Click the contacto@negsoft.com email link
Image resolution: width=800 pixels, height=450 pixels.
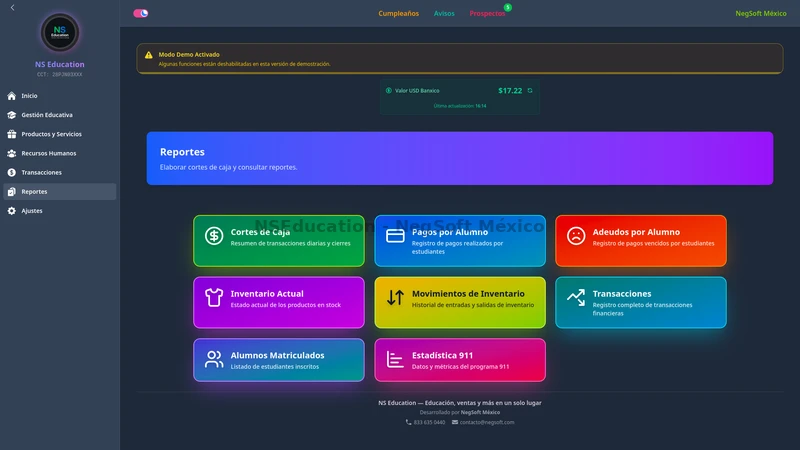pos(487,422)
